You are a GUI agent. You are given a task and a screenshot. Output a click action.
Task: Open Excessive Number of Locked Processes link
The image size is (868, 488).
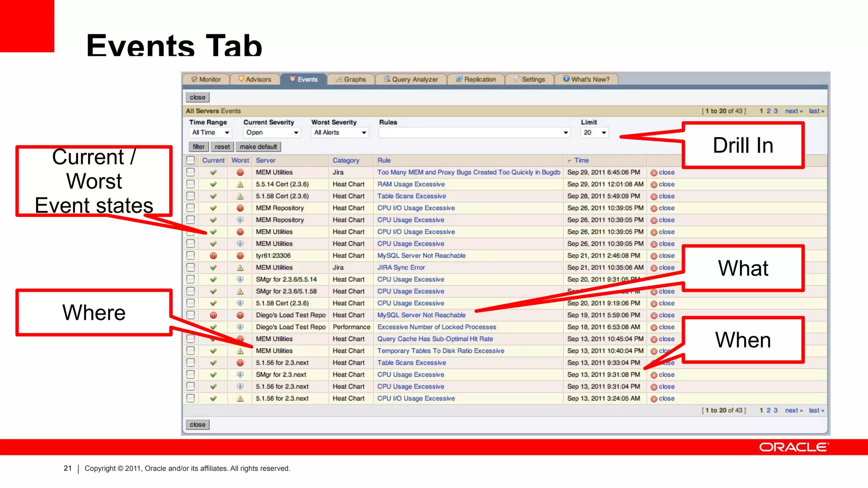pyautogui.click(x=437, y=327)
